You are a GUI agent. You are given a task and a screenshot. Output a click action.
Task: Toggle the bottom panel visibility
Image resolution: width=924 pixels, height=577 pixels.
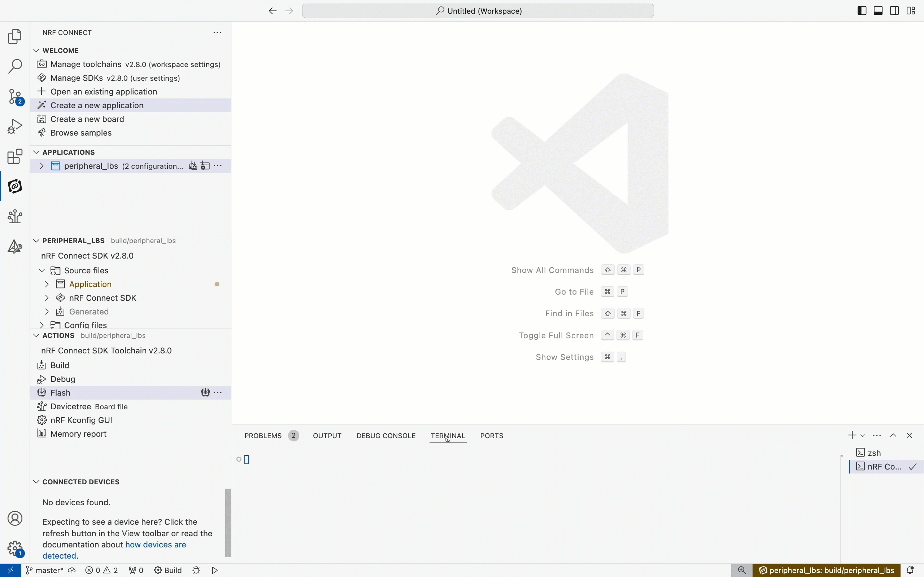[879, 11]
